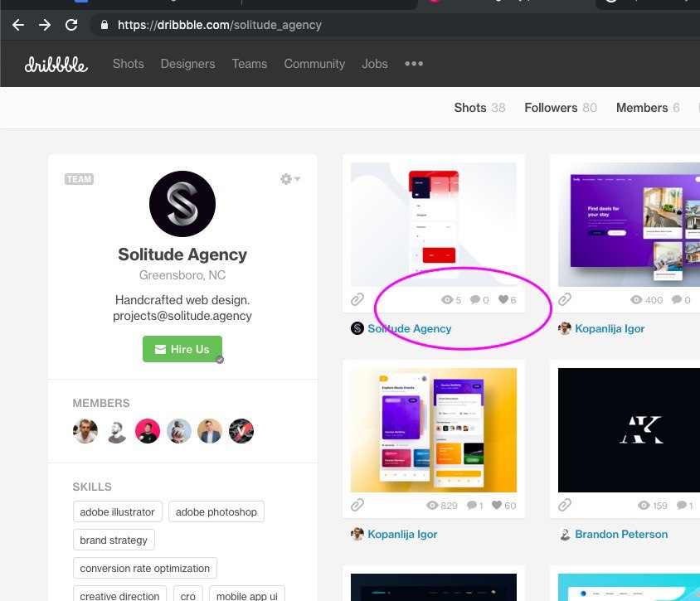The image size is (700, 601).
Task: Click attachment link icon on purple shot
Action: point(565,299)
